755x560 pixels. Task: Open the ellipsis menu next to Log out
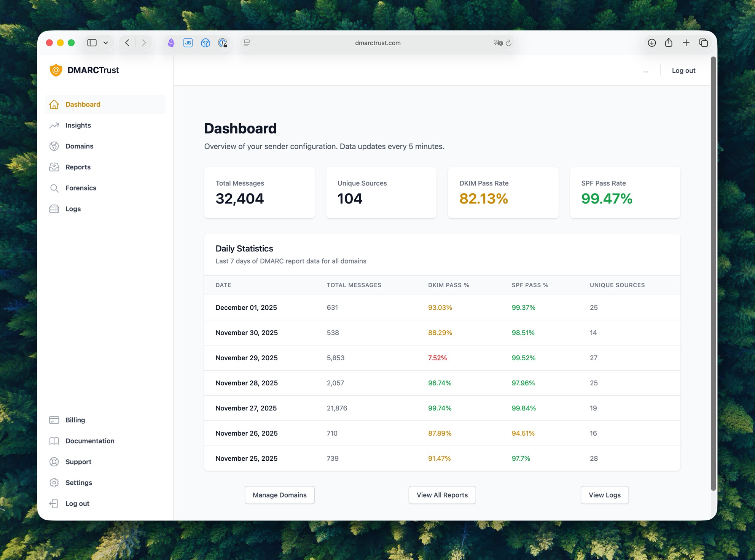[646, 71]
